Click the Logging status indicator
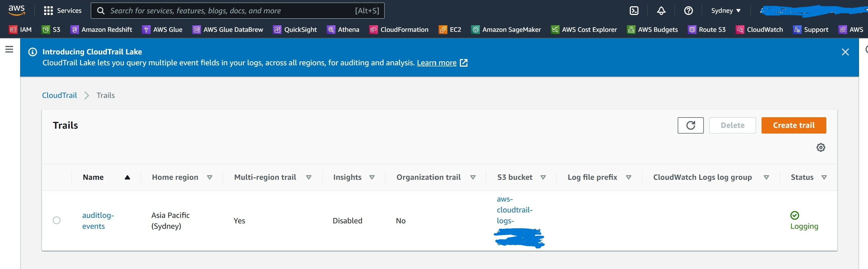 pos(804,221)
